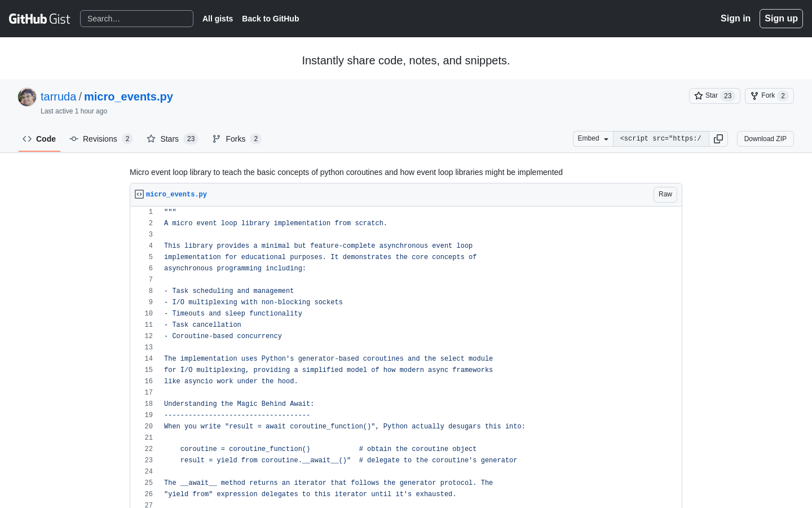The height and width of the screenshot is (508, 812).
Task: Click the Forks tab count badge
Action: (x=256, y=139)
